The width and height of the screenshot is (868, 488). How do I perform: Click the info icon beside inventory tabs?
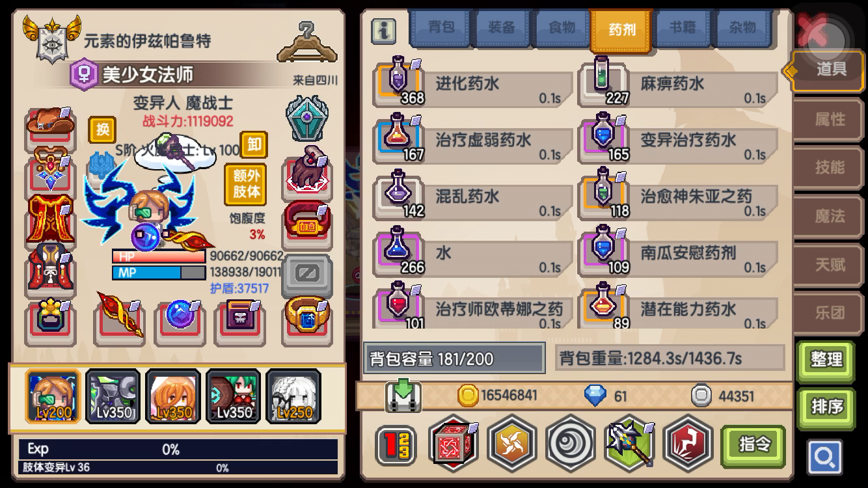coord(384,30)
